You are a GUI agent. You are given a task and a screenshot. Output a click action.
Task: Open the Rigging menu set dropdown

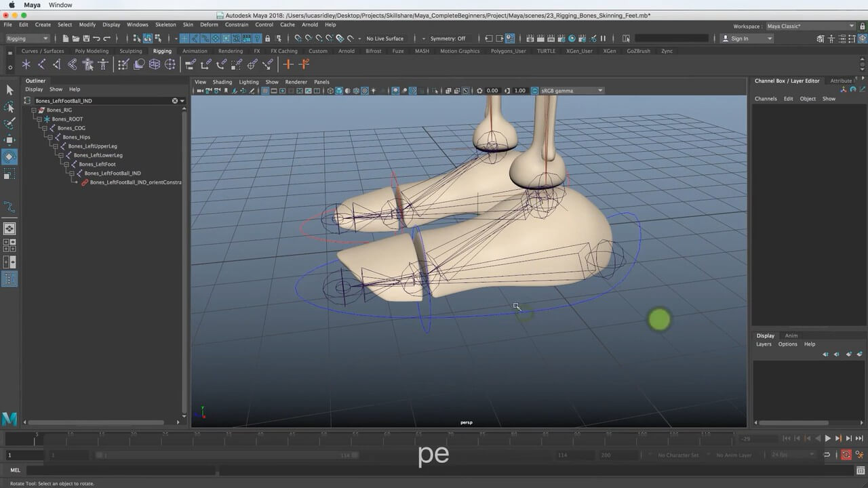(27, 39)
